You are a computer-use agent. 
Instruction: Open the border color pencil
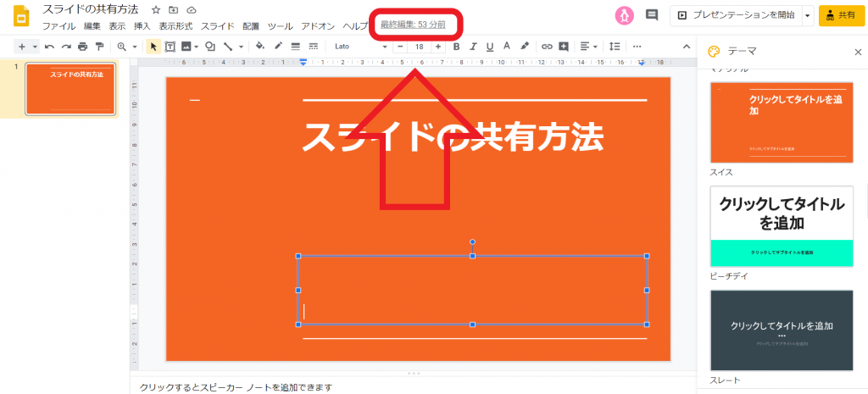click(278, 47)
